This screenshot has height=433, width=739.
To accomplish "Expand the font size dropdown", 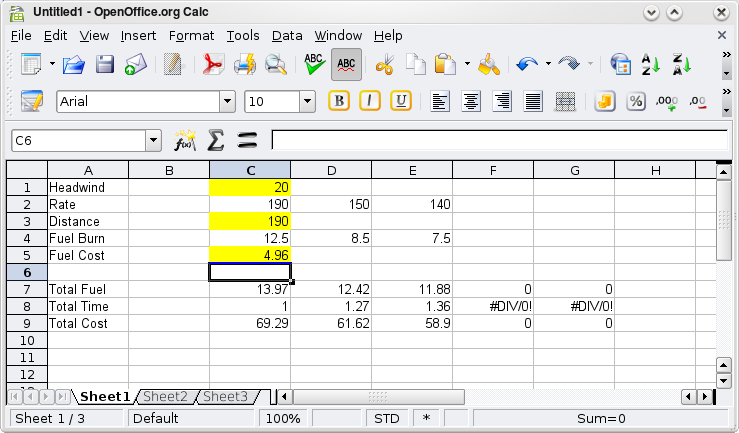I will (307, 102).
